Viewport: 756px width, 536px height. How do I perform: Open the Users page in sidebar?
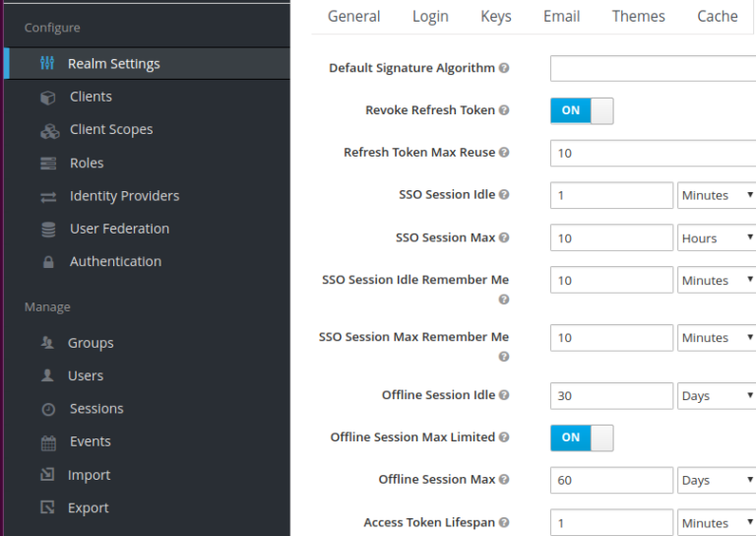point(86,375)
